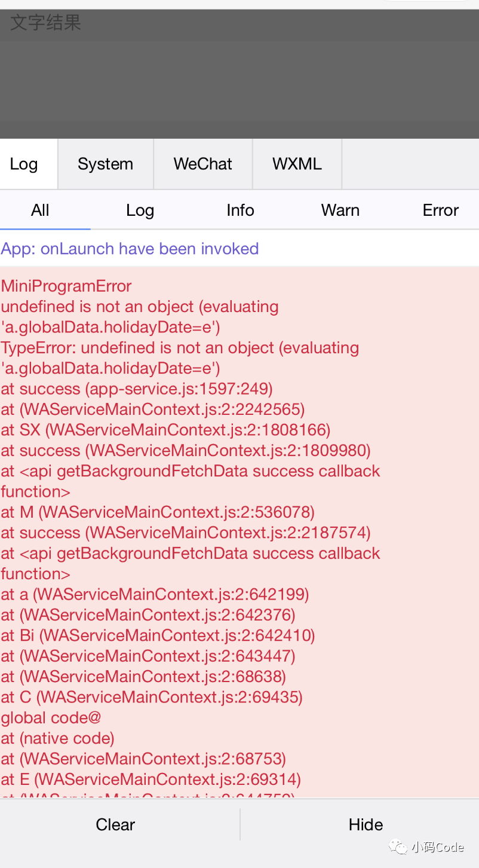Filter console by Info level
This screenshot has width=479, height=868.
coord(240,210)
